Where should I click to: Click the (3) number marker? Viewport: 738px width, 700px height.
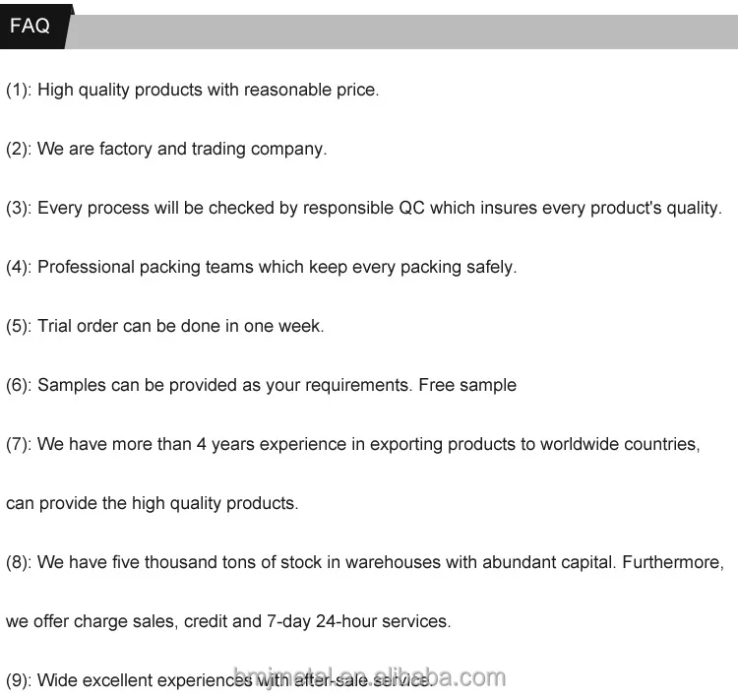(19, 209)
